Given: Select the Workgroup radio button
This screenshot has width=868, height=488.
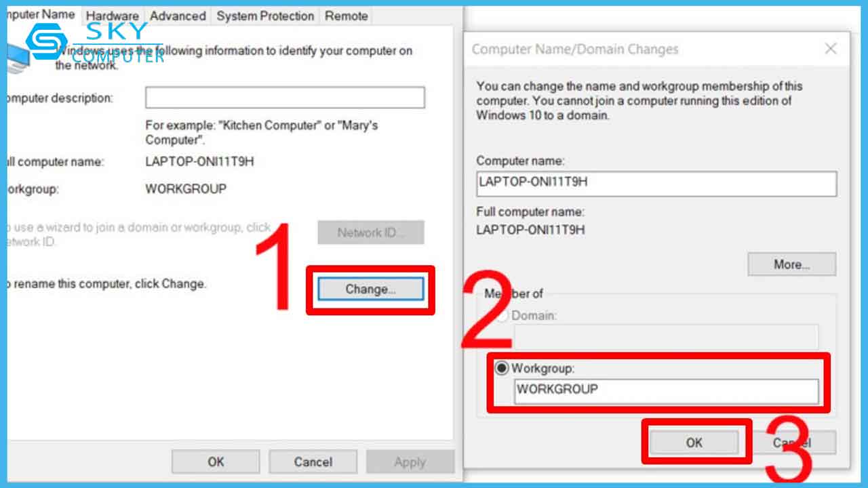Looking at the screenshot, I should coord(502,369).
